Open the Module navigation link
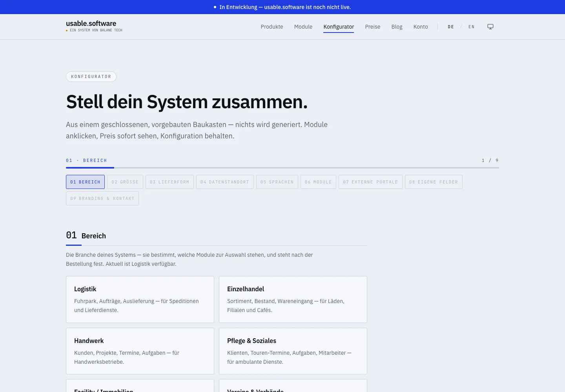 click(x=303, y=27)
